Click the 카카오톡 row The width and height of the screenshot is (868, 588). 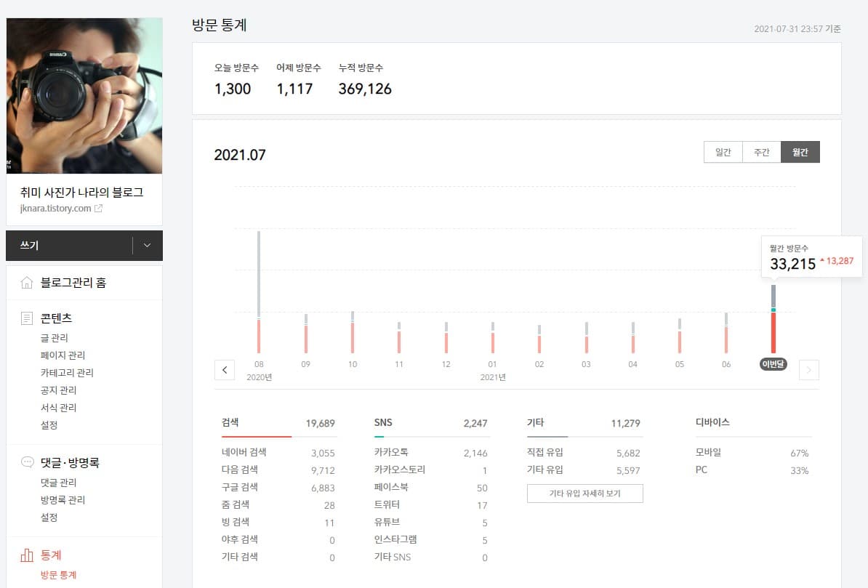click(430, 453)
